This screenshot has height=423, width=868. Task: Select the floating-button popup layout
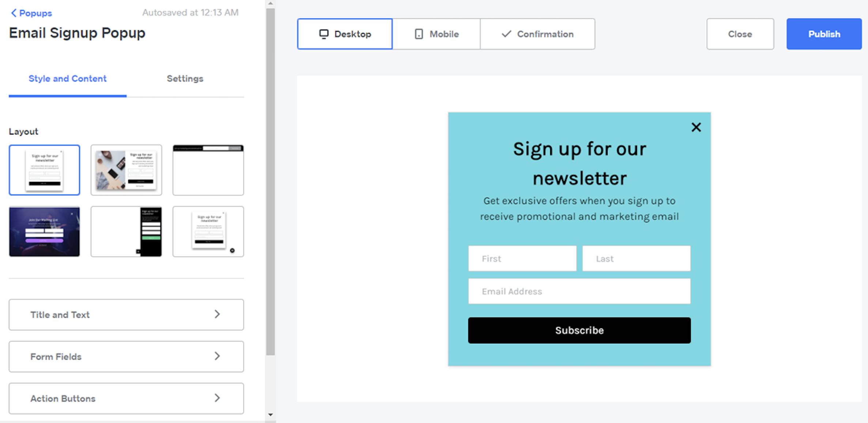pyautogui.click(x=208, y=232)
